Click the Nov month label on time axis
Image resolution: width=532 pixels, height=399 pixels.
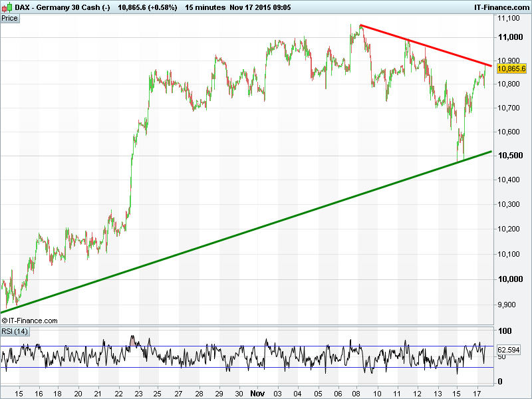[x=257, y=393]
